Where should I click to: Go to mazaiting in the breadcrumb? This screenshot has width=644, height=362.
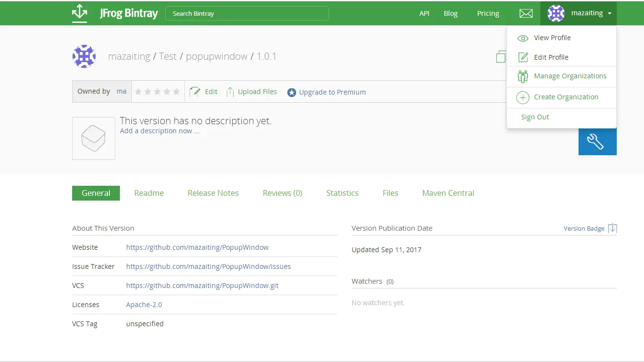click(129, 56)
